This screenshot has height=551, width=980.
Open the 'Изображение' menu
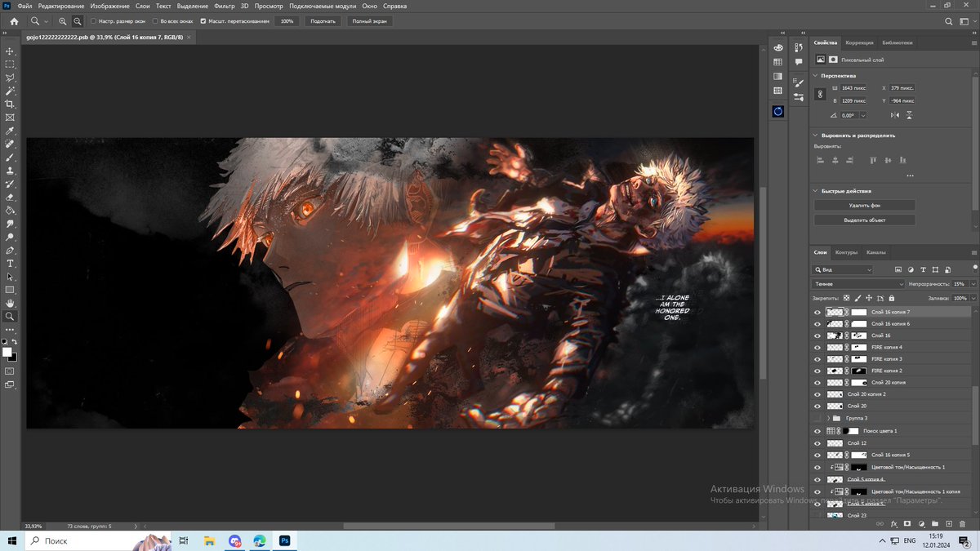tap(110, 6)
